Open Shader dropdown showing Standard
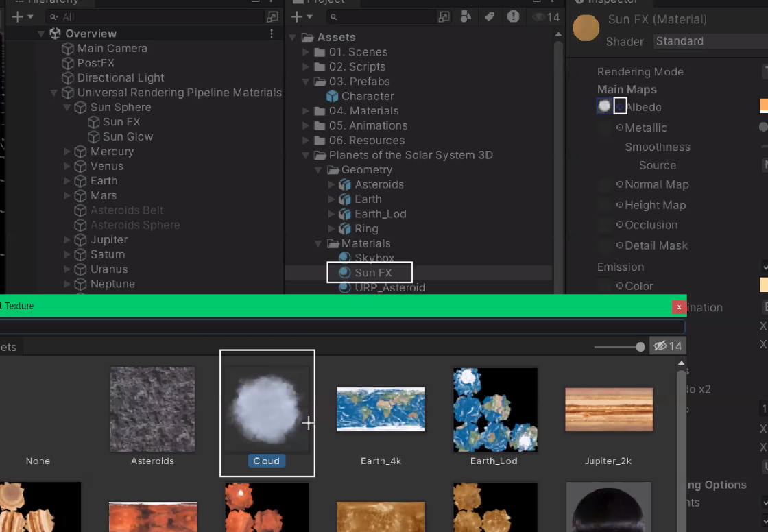Screen dimensions: 768x532 tap(710, 41)
